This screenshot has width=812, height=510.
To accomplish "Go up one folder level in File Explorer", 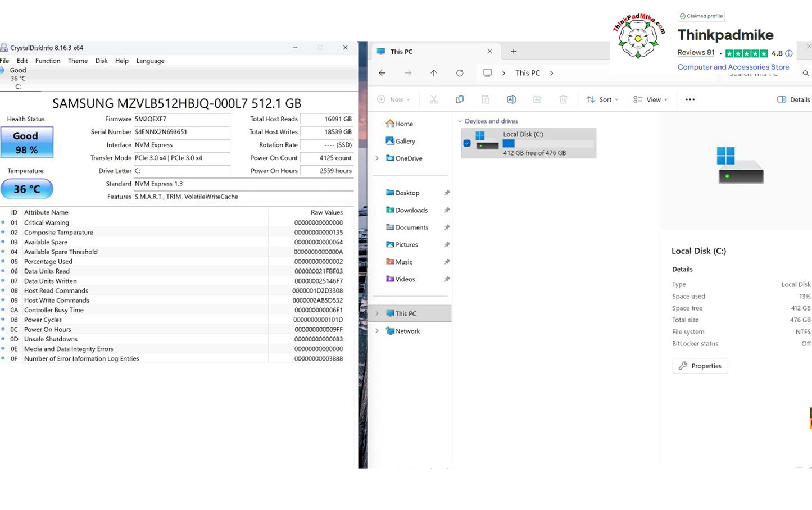I will point(434,73).
